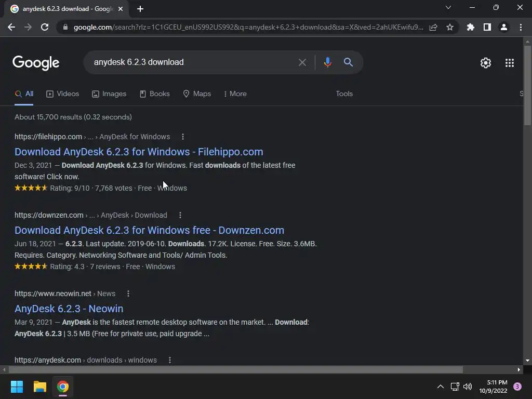Close the anydesk 6.2.3 download tab
532x399 pixels.
[x=121, y=9]
